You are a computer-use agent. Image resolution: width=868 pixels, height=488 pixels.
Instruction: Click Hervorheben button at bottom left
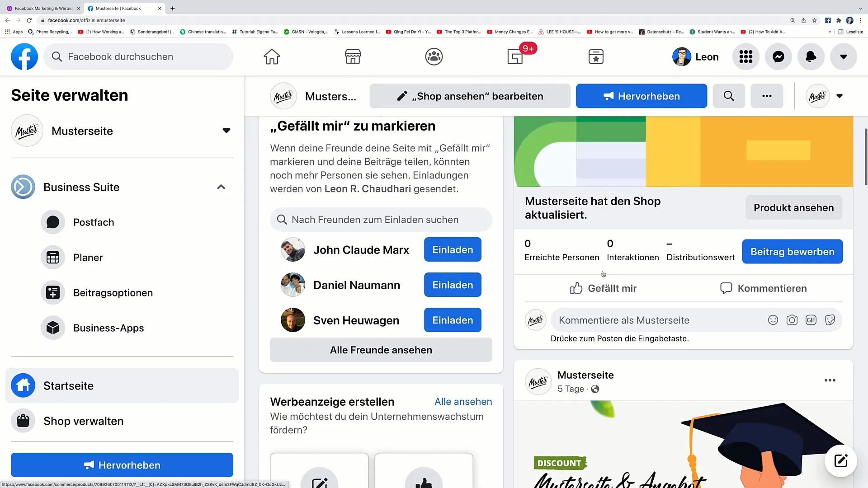click(x=122, y=465)
